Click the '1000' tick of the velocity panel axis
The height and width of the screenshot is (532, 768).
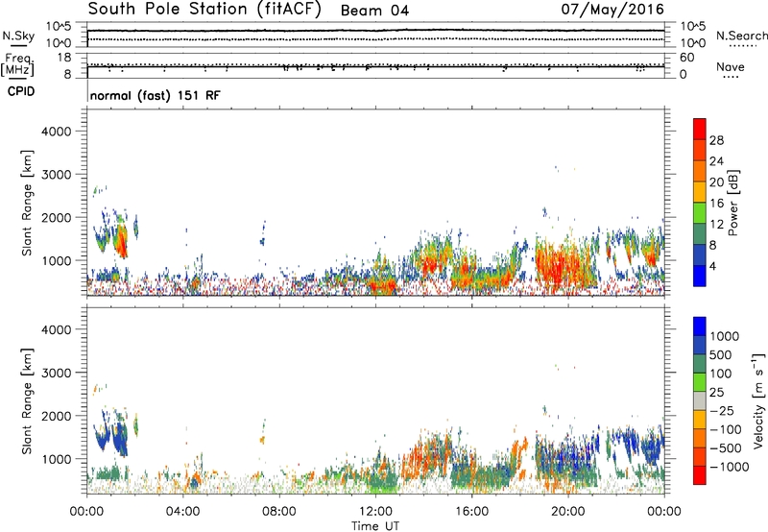tap(57, 459)
